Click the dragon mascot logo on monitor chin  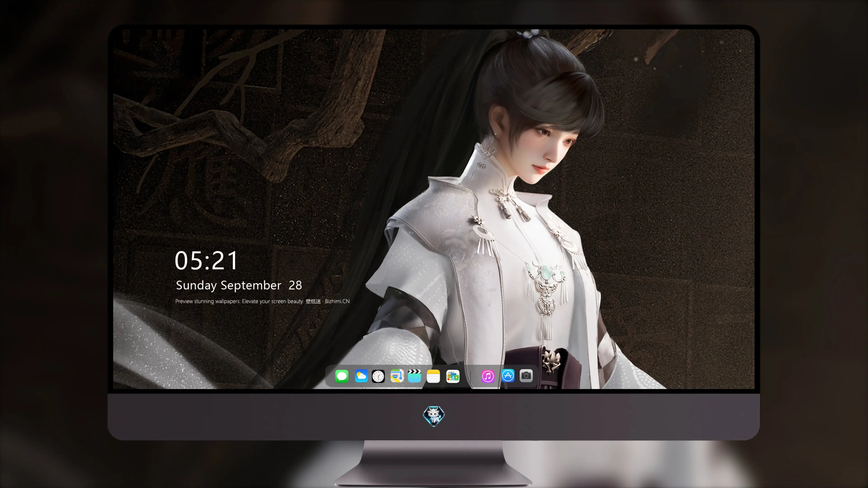(x=434, y=416)
